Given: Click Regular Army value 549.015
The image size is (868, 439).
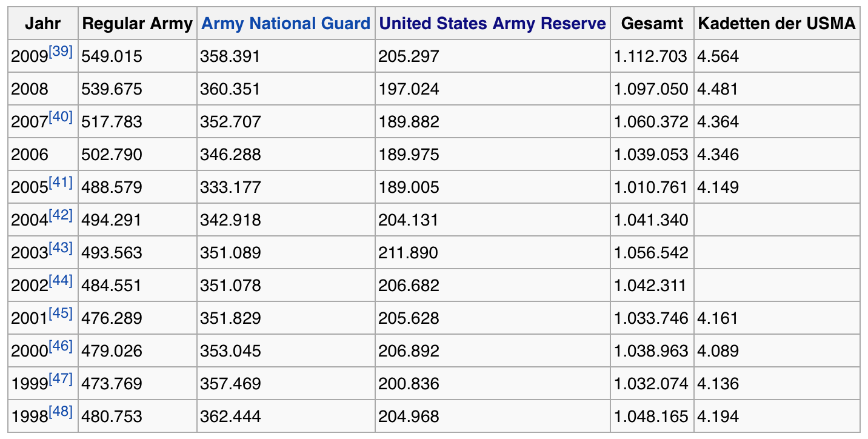Looking at the screenshot, I should [x=112, y=56].
